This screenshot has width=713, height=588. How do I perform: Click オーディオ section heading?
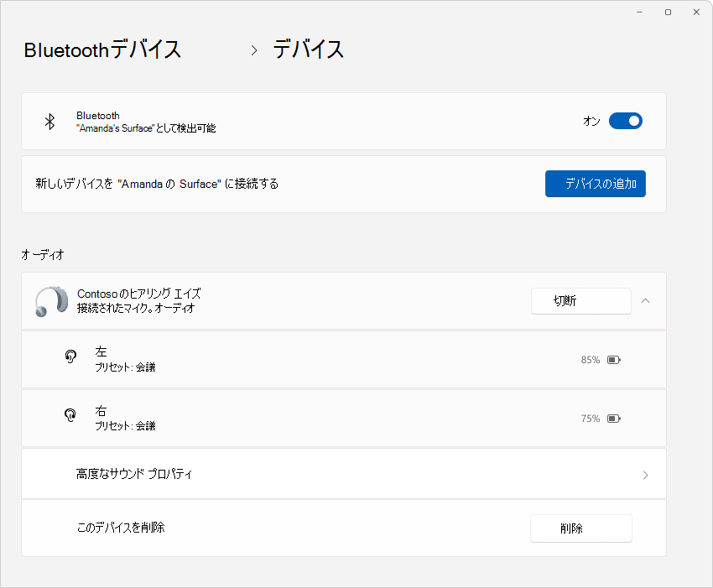[x=42, y=255]
